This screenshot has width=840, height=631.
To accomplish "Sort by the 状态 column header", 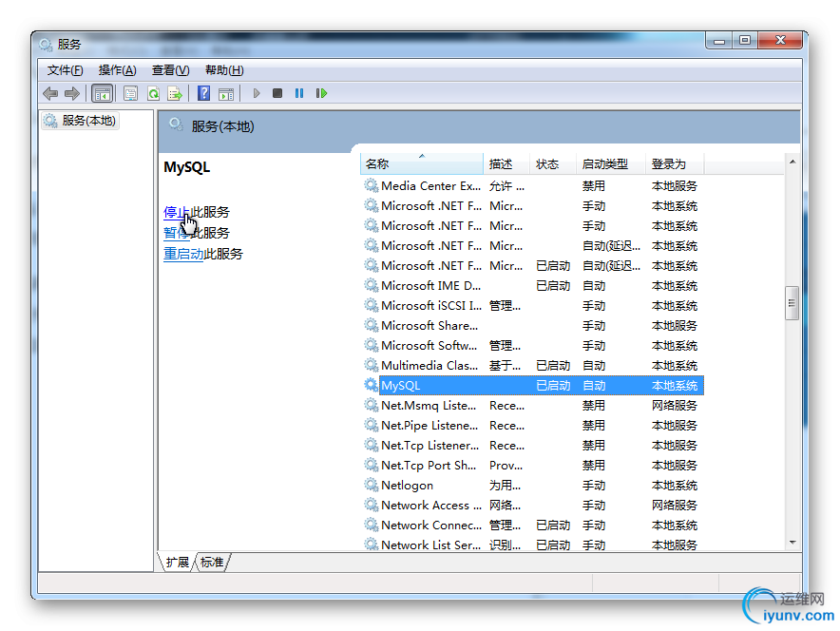I will point(553,163).
